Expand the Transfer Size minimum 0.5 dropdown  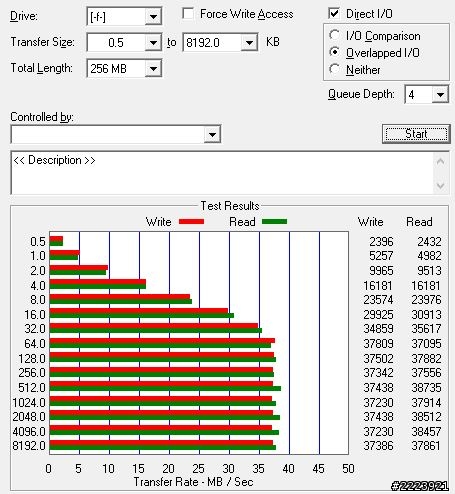click(x=153, y=43)
